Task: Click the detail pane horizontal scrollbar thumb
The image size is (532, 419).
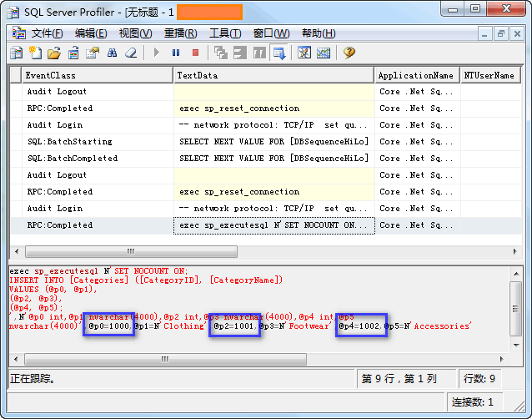Action: point(166,359)
